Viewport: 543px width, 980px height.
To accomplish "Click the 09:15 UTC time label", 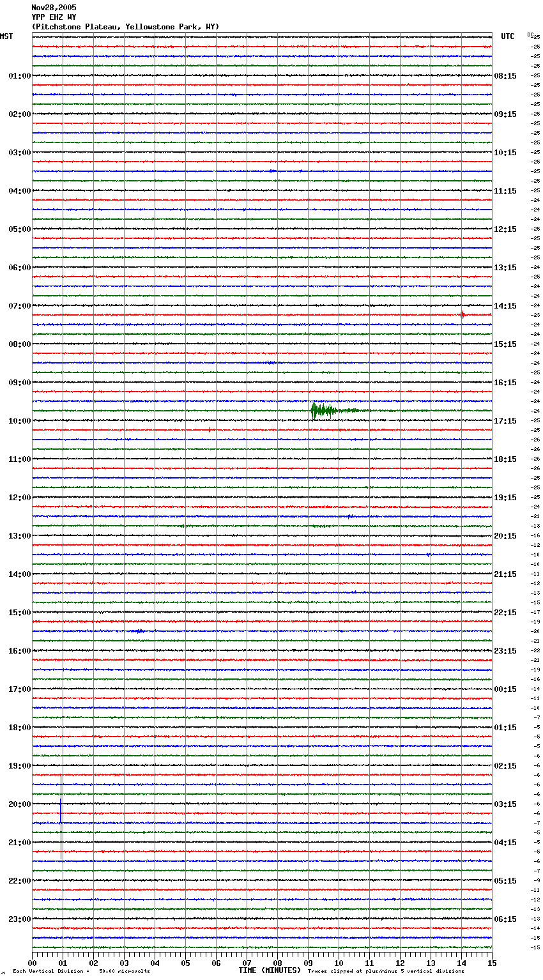I will 505,114.
